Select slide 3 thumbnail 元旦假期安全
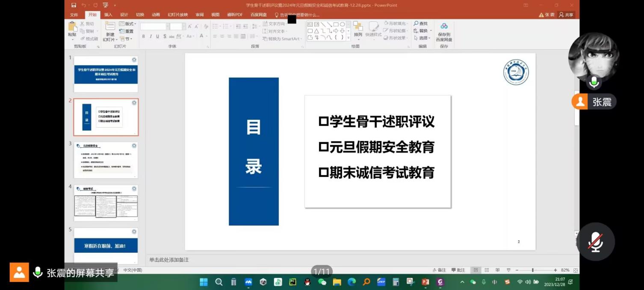The image size is (644, 290). click(106, 160)
